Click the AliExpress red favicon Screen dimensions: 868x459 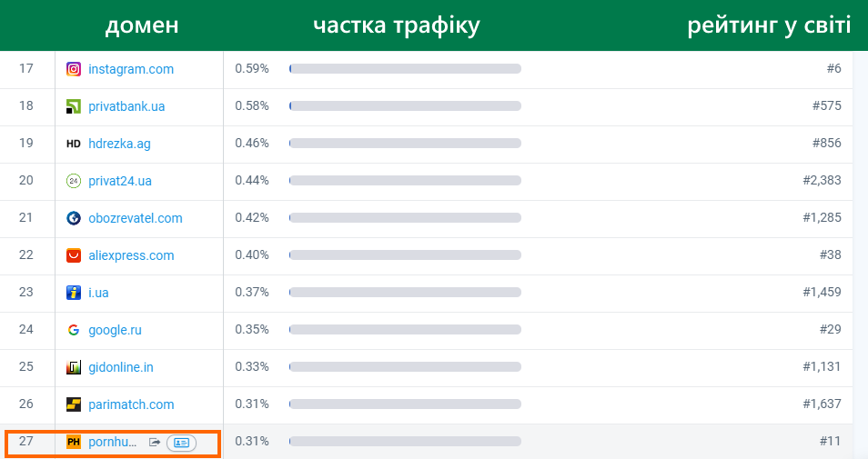click(x=74, y=255)
